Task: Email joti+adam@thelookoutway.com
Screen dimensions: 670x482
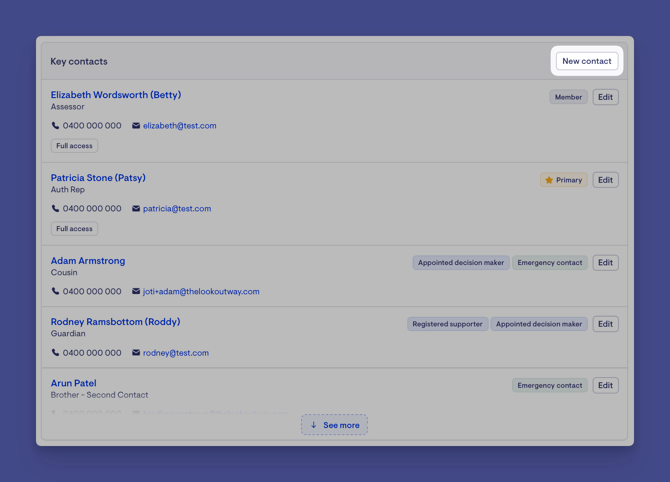Action: 201,291
